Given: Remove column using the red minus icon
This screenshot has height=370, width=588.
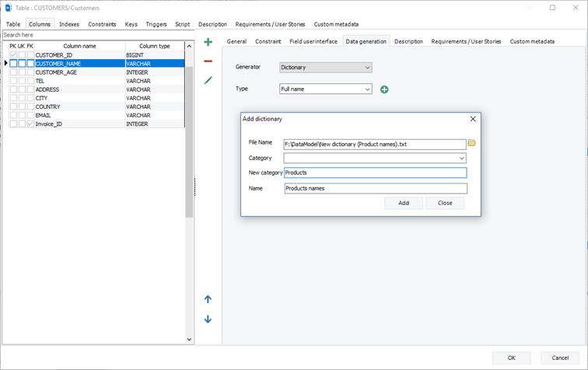Looking at the screenshot, I should 208,61.
